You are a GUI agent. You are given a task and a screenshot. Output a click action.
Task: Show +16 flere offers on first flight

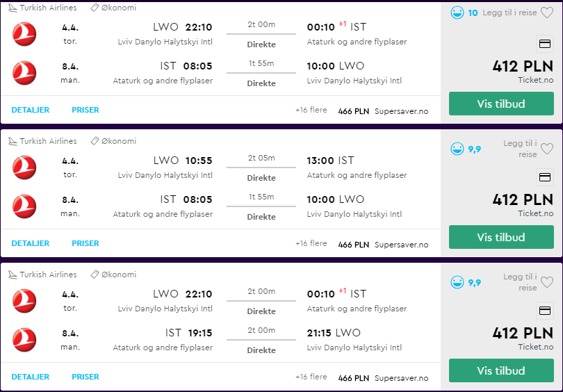311,111
